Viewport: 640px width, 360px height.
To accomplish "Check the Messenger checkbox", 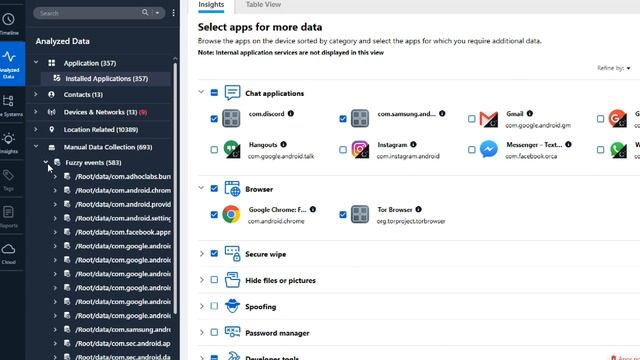I will (471, 150).
